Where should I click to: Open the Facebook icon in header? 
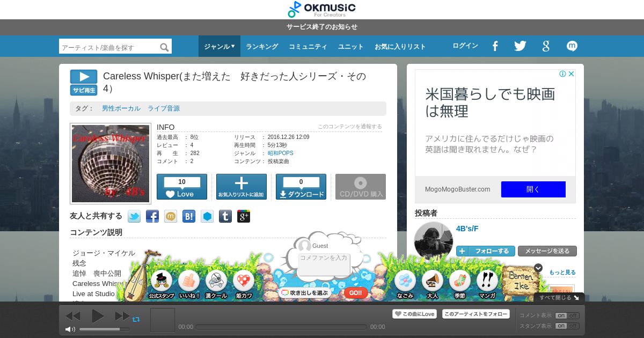point(495,46)
